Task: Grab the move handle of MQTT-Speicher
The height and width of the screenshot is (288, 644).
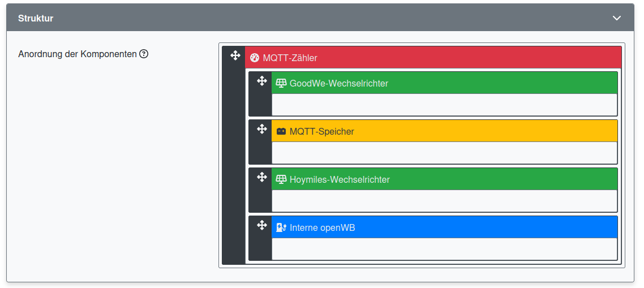Action: 262,129
